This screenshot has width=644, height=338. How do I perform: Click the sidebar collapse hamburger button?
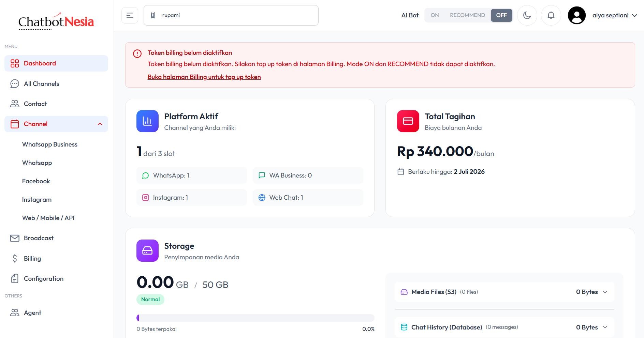(130, 15)
